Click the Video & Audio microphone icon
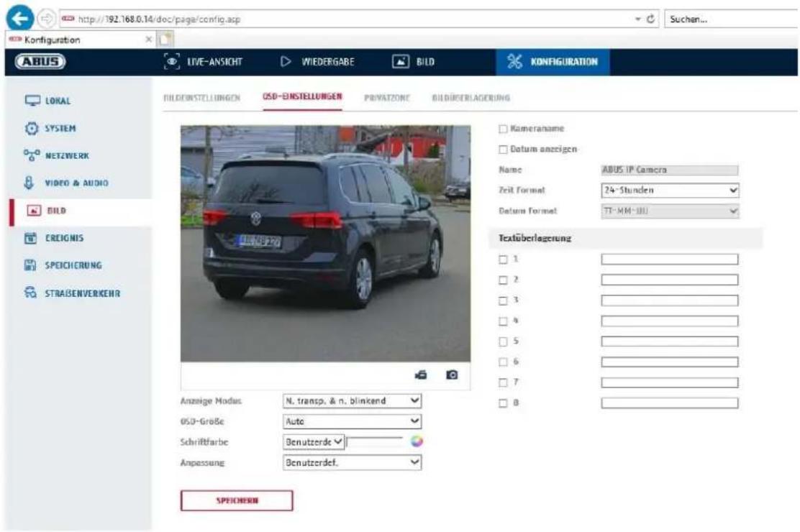This screenshot has width=800, height=532. tap(29, 183)
